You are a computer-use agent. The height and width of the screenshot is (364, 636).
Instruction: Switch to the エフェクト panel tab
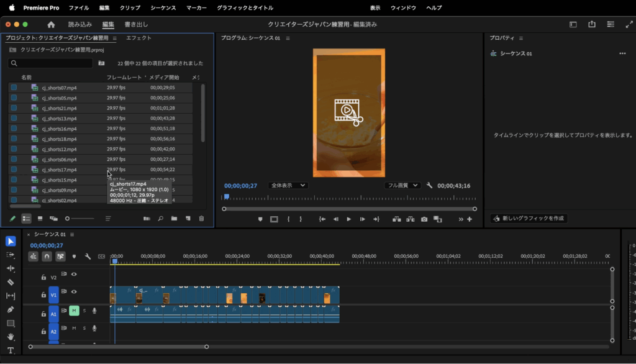139,38
